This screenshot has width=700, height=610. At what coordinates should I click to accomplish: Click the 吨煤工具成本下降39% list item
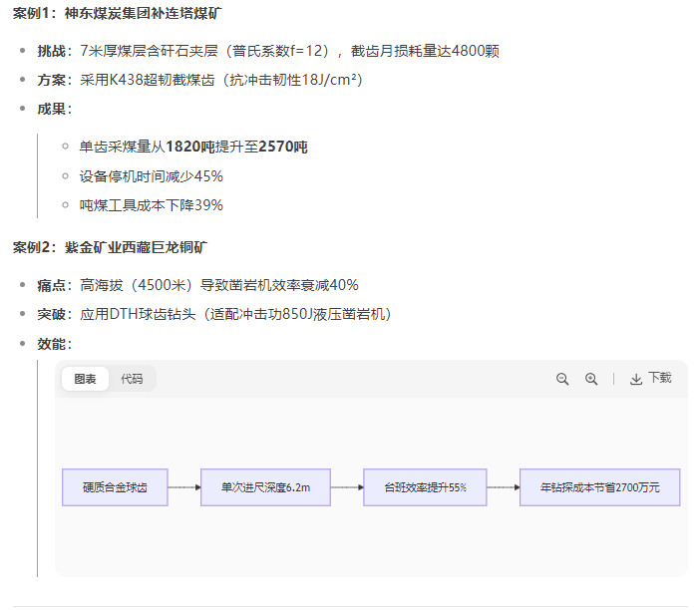click(152, 205)
